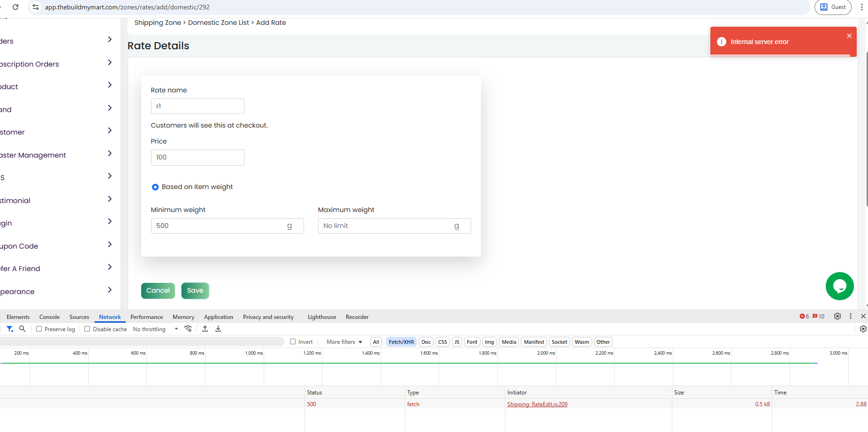The width and height of the screenshot is (868, 432).
Task: Toggle Disable cache checkbox
Action: click(87, 329)
